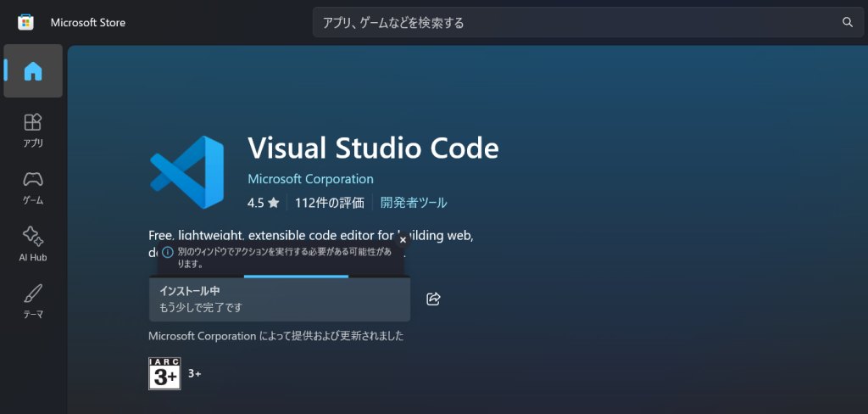Click the Visual Studio Code title heading
Screen dimensions: 868x414
373,148
